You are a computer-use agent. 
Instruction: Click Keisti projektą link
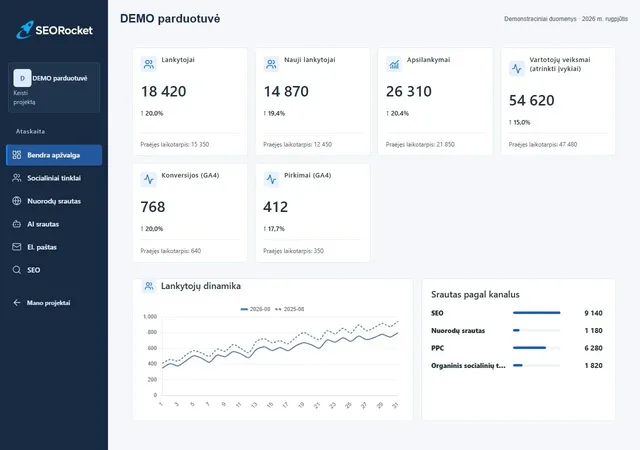tap(24, 98)
